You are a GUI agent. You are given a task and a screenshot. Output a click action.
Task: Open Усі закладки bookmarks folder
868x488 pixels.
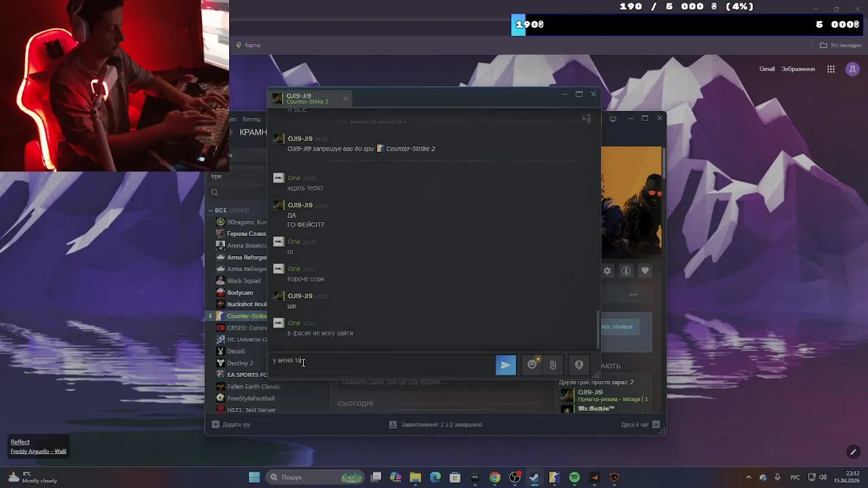pyautogui.click(x=840, y=45)
